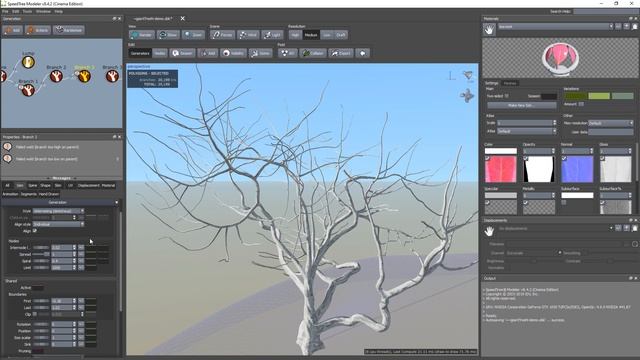Toggle the Specular map checkbox
This screenshot has width=640, height=360.
point(487,202)
